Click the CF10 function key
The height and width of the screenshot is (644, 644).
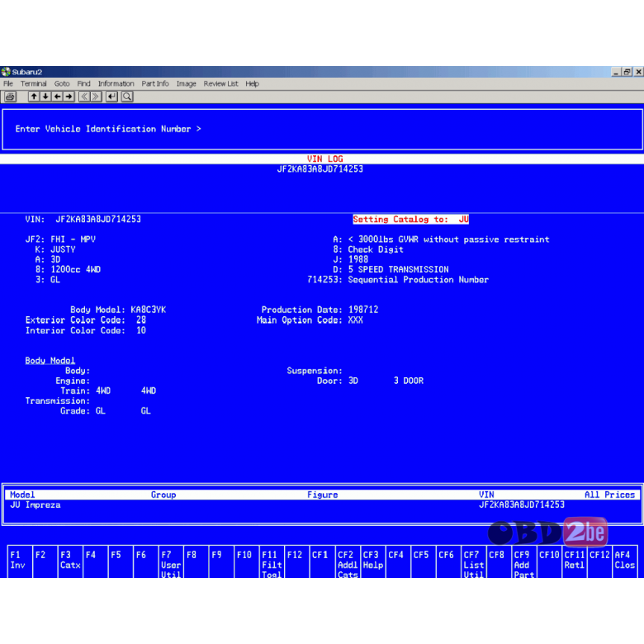549,561
